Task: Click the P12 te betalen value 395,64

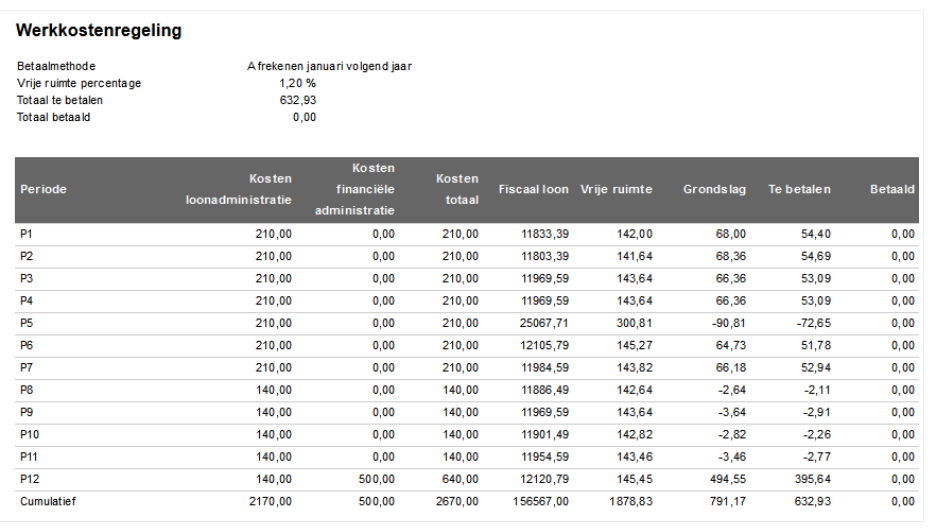Action: (812, 479)
